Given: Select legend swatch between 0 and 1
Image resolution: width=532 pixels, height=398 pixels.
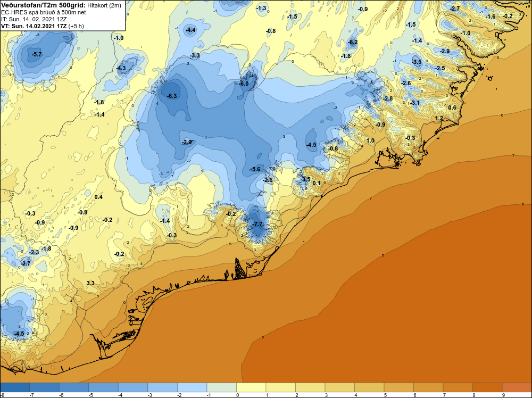Looking at the screenshot, I should 251,387.
